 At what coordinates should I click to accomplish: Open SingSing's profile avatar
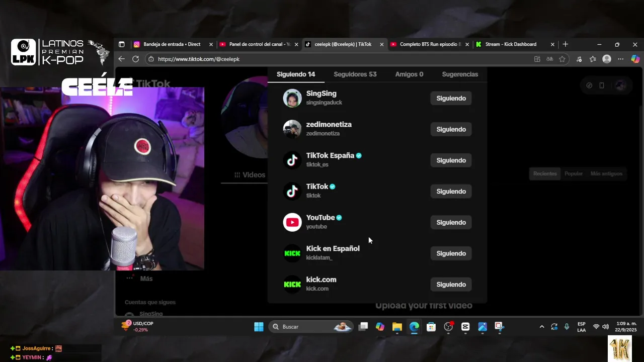(292, 98)
